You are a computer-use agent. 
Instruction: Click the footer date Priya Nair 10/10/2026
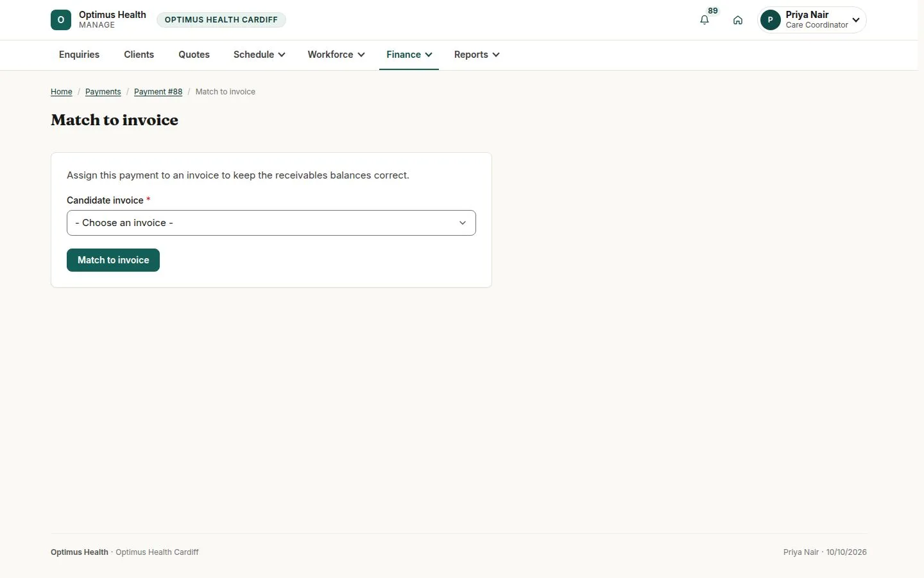(825, 552)
